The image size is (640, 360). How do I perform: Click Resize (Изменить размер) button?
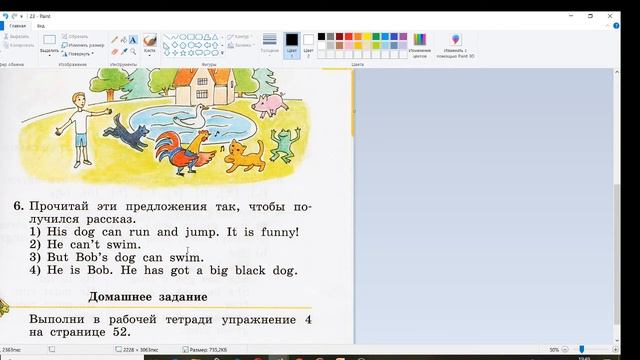(x=83, y=45)
